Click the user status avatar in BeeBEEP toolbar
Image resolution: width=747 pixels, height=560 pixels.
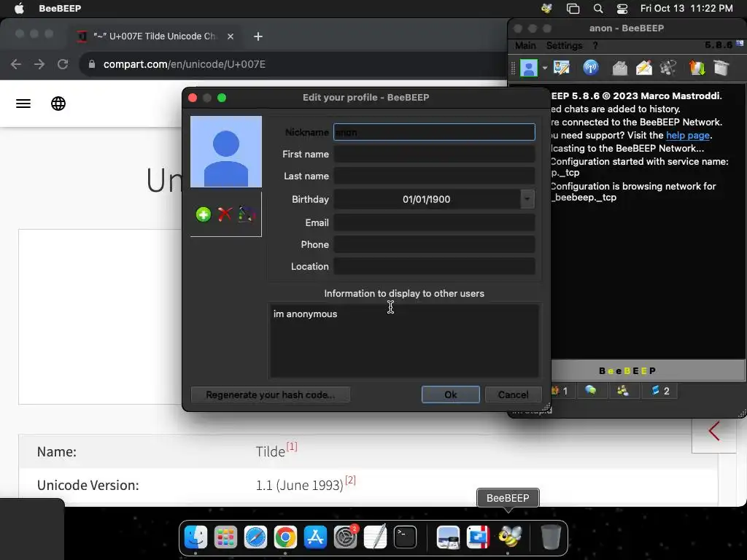(528, 68)
